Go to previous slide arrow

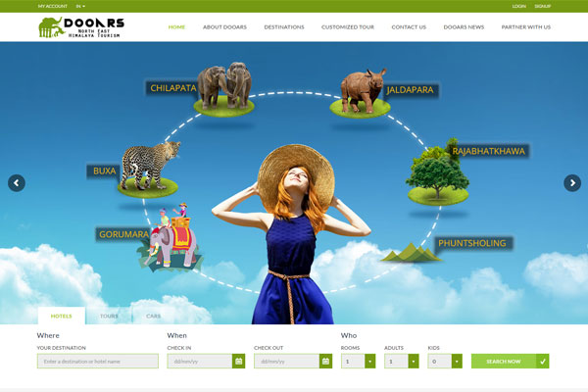tap(17, 183)
